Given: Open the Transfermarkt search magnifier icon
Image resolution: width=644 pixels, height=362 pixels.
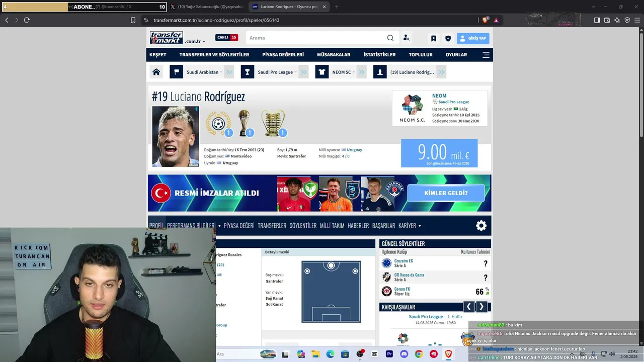Looking at the screenshot, I should point(390,38).
